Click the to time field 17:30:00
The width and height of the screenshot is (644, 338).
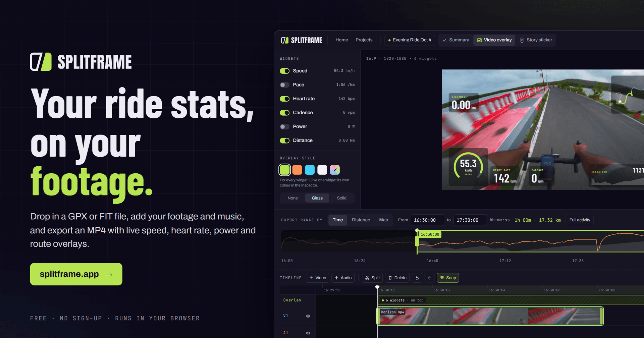pos(470,220)
